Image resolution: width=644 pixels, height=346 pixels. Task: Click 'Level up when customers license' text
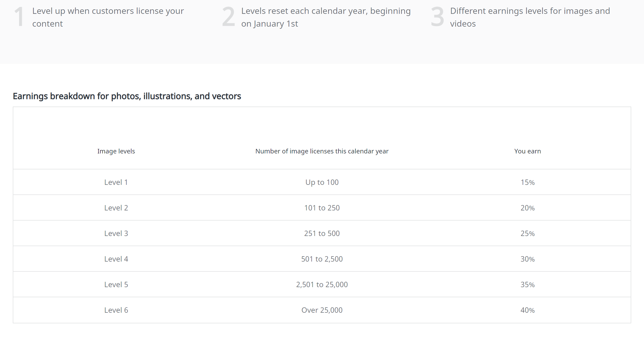pyautogui.click(x=108, y=11)
